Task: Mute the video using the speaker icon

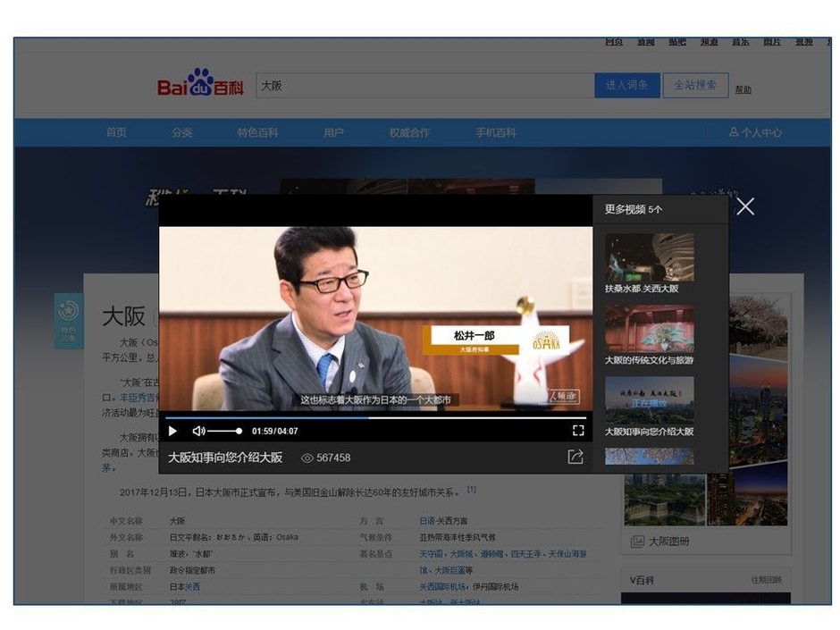Action: click(x=198, y=430)
